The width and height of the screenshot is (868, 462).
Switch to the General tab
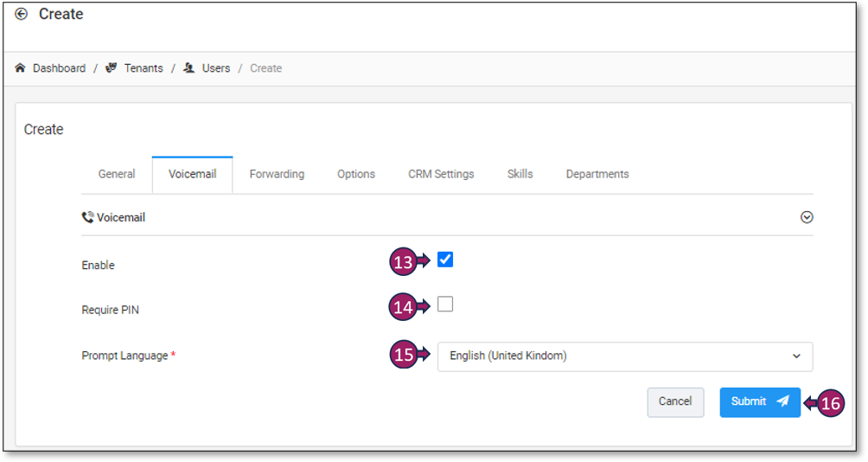point(117,174)
